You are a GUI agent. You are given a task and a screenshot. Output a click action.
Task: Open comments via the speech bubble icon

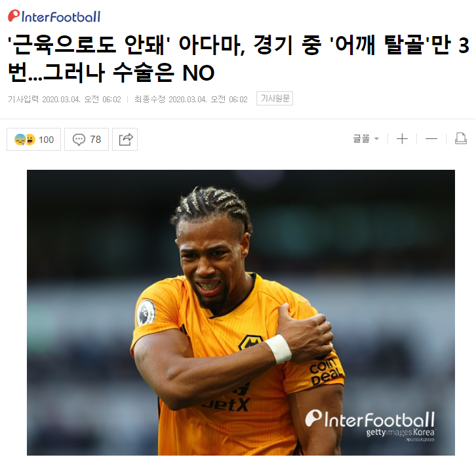79,140
